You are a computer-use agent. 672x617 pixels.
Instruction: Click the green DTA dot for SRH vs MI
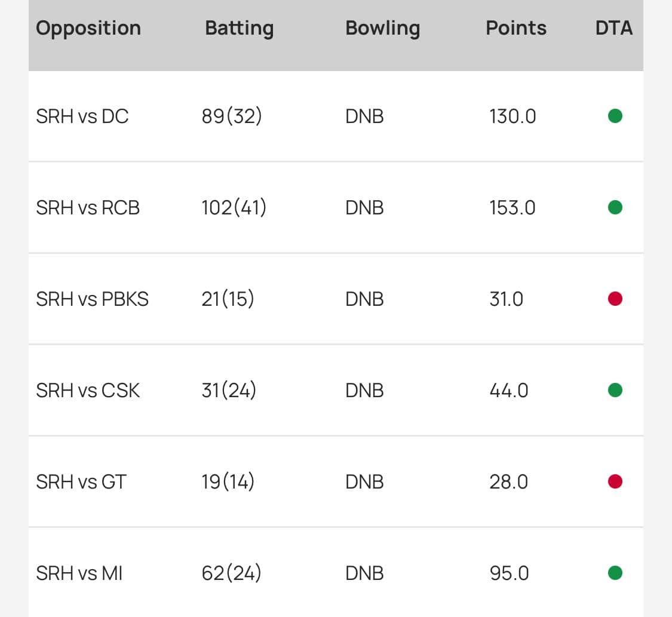(x=615, y=573)
